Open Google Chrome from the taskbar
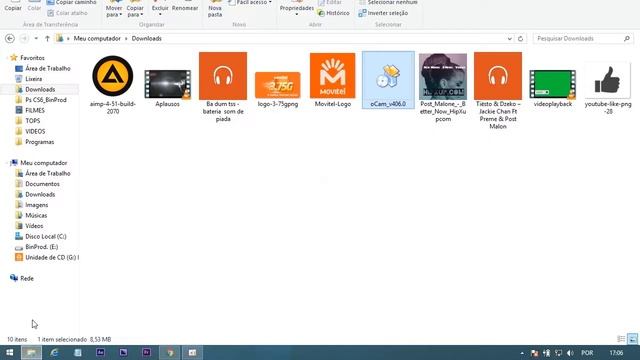The height and width of the screenshot is (360, 640). pyautogui.click(x=170, y=353)
